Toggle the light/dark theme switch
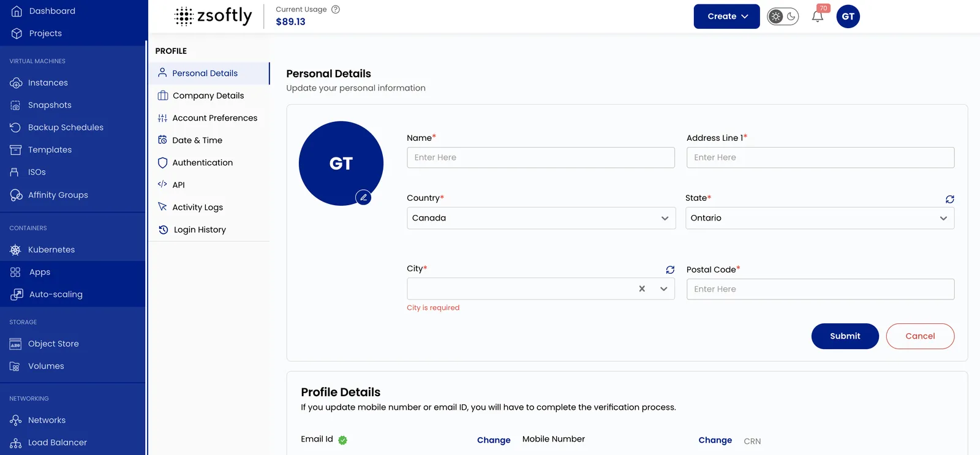This screenshot has width=980, height=455. click(783, 17)
